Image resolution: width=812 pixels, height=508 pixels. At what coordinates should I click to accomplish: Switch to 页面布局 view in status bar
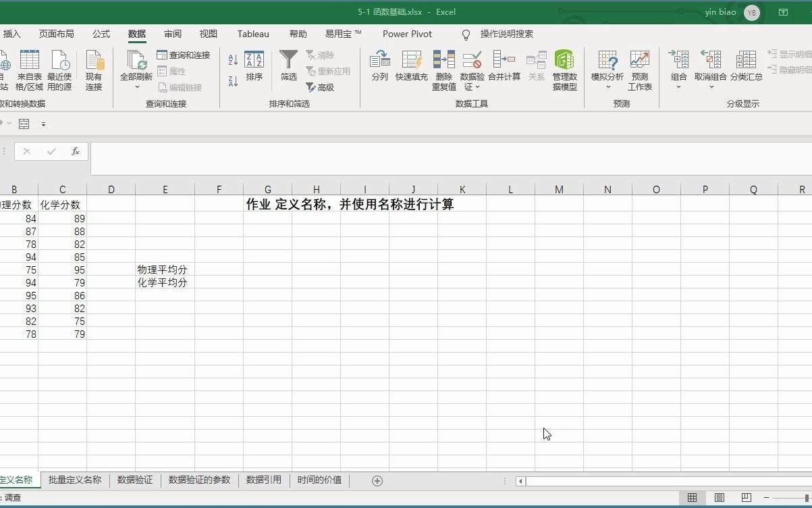tap(718, 498)
